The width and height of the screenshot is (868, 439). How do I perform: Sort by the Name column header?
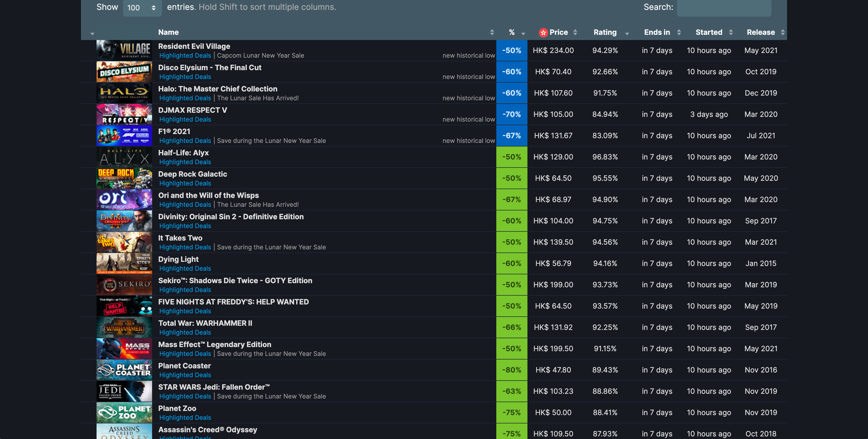tap(168, 32)
